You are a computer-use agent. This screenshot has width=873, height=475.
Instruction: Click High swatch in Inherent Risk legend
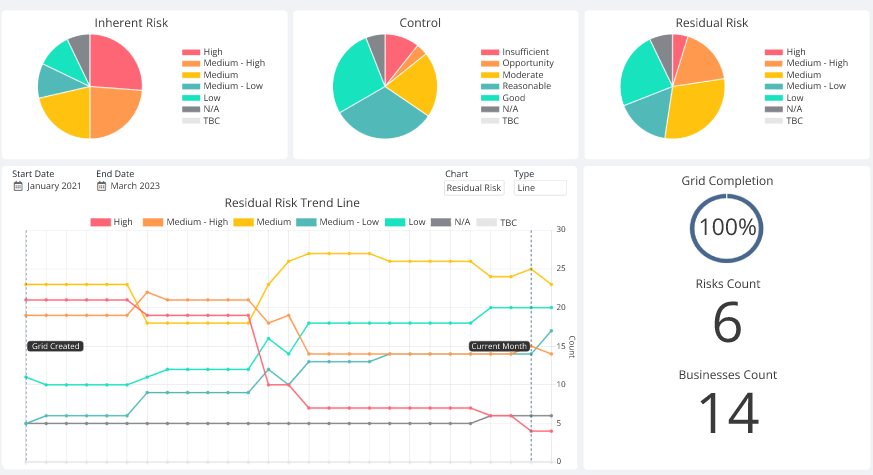point(190,52)
